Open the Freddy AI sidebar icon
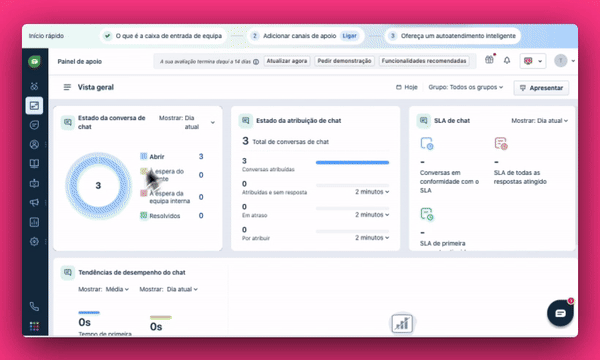Image resolution: width=600 pixels, height=360 pixels. tap(34, 86)
